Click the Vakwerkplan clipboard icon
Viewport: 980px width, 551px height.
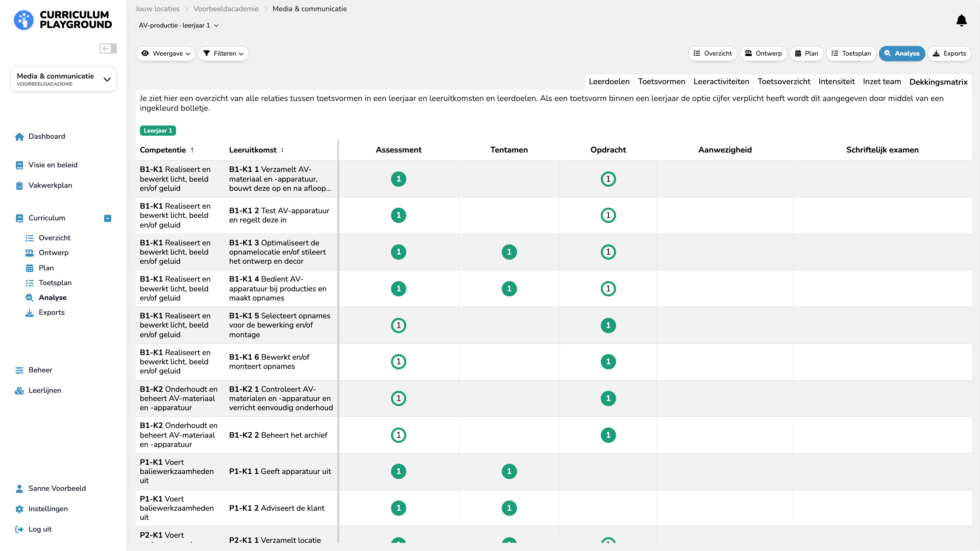19,185
